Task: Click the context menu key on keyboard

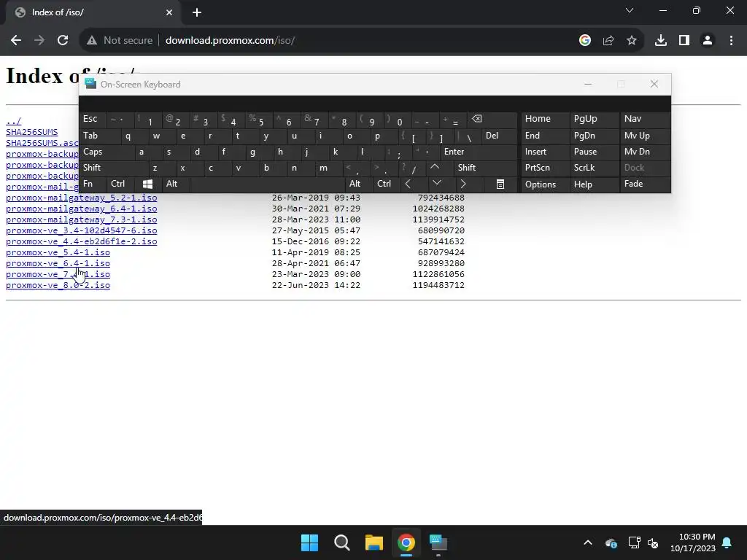Action: (500, 184)
